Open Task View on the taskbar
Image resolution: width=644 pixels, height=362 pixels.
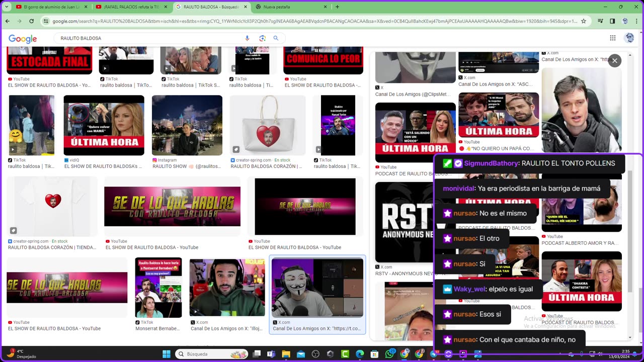coord(256,354)
